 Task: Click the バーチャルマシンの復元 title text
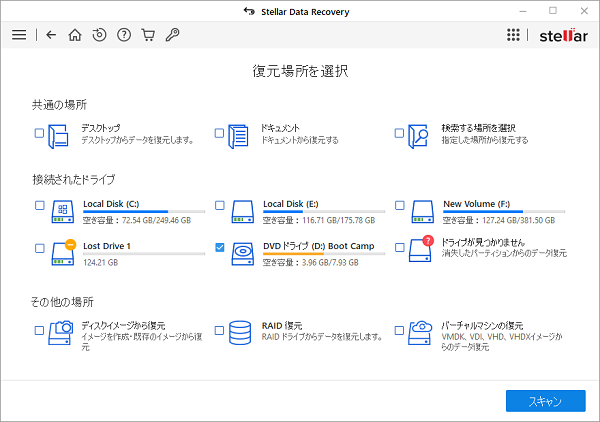(482, 326)
